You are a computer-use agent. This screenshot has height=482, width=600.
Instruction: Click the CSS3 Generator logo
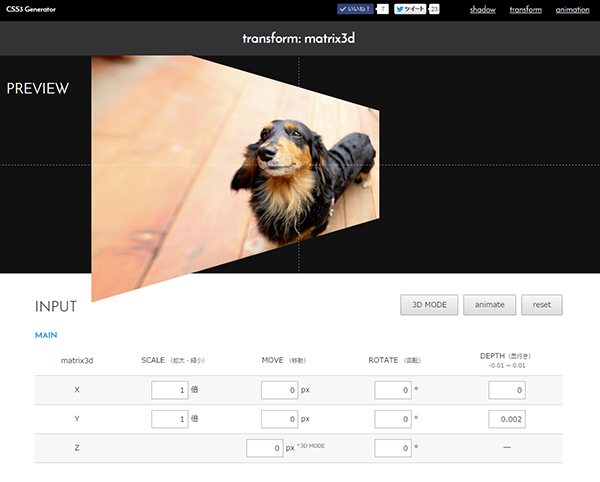click(x=30, y=9)
